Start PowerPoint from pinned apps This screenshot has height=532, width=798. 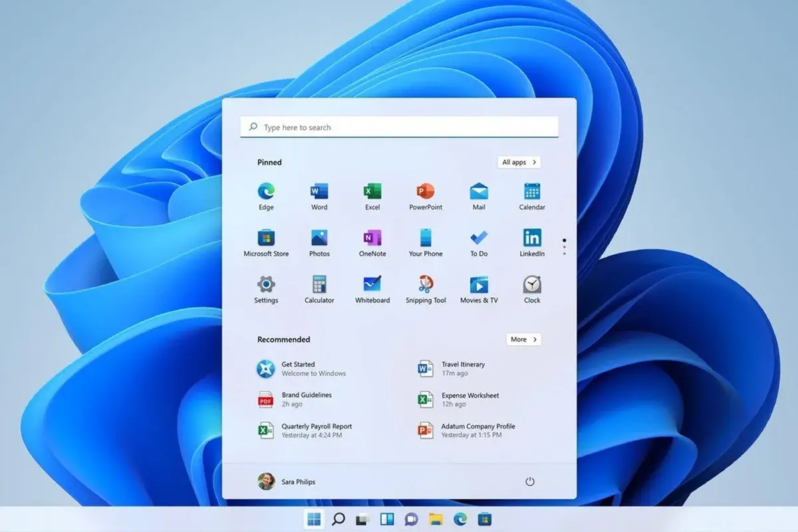pos(426,197)
